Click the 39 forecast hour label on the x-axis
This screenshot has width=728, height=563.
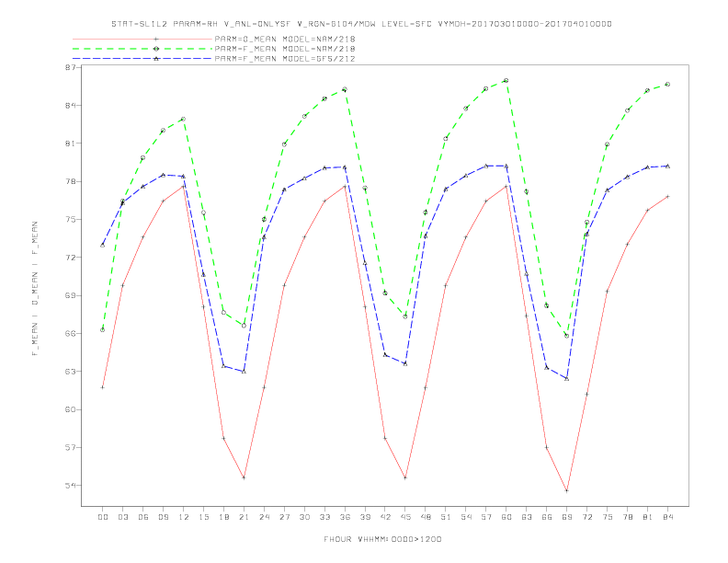[365, 517]
